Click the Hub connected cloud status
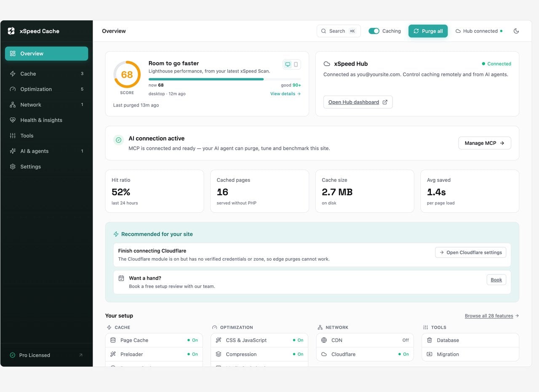Screen dimensions: 539x392 [479, 31]
